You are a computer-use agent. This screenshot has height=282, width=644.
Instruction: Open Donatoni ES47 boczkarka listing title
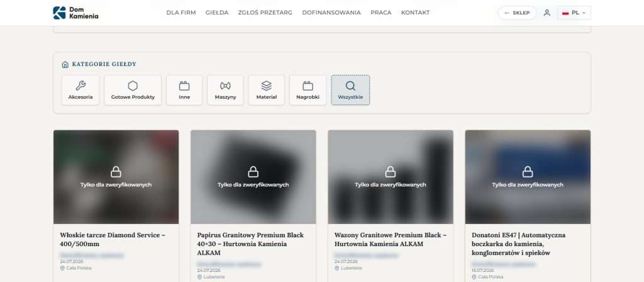[518, 244]
